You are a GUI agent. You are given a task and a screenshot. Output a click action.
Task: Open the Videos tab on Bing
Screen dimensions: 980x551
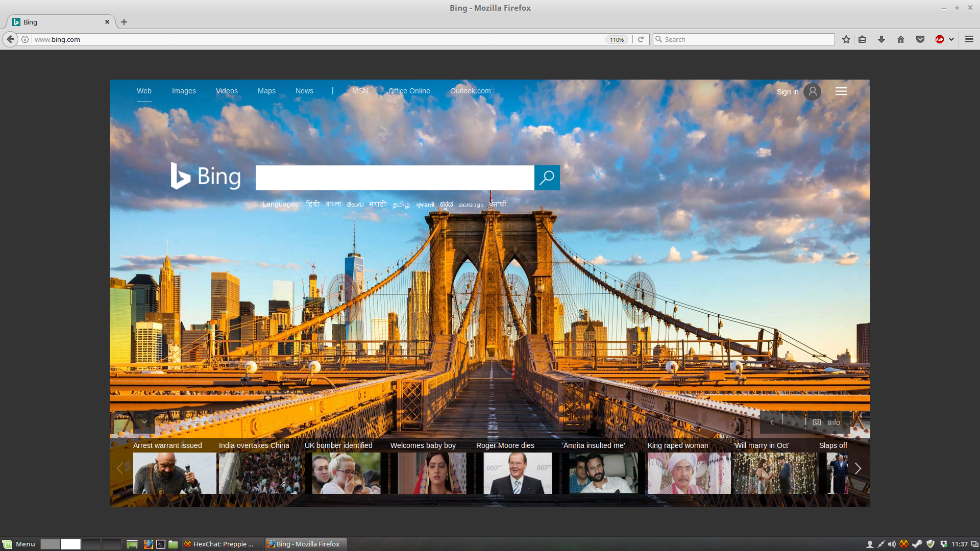point(227,91)
